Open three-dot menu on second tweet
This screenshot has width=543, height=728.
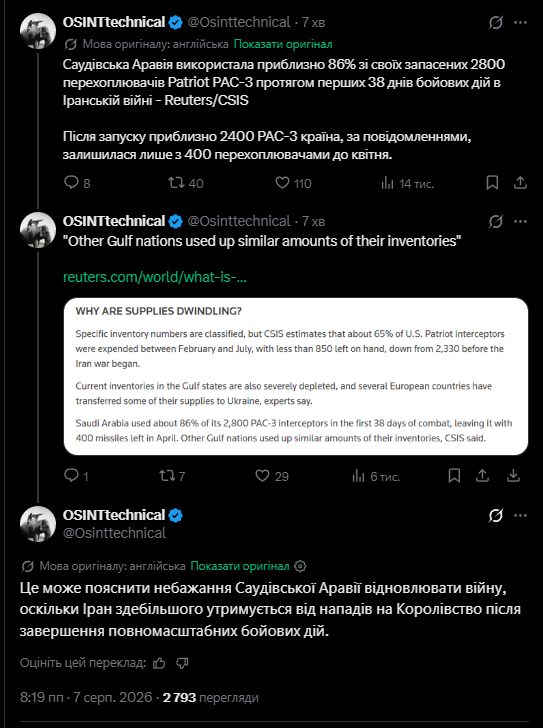[521, 221]
